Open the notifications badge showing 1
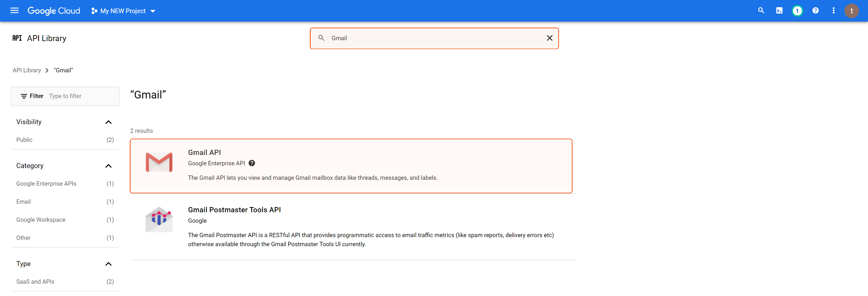Viewport: 868px width, 296px height. [x=797, y=11]
